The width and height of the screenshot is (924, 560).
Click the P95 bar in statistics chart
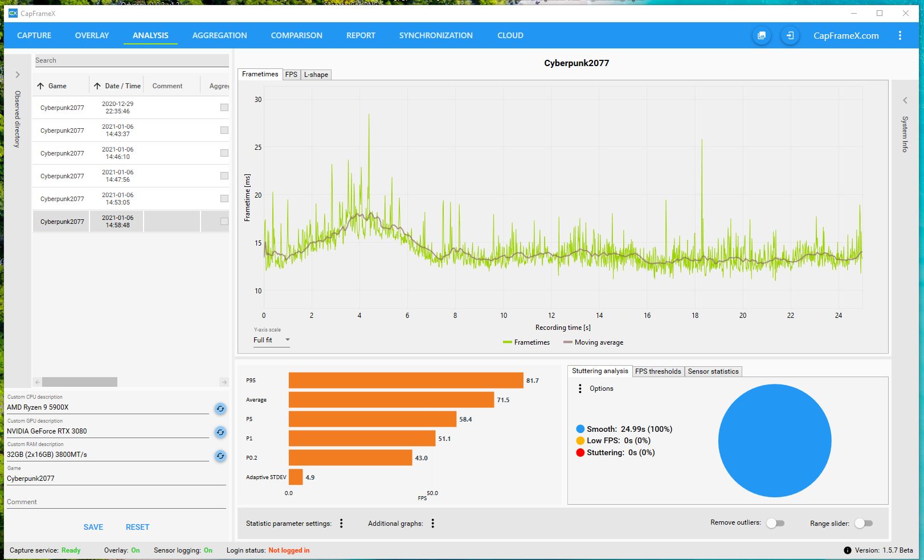pyautogui.click(x=406, y=381)
